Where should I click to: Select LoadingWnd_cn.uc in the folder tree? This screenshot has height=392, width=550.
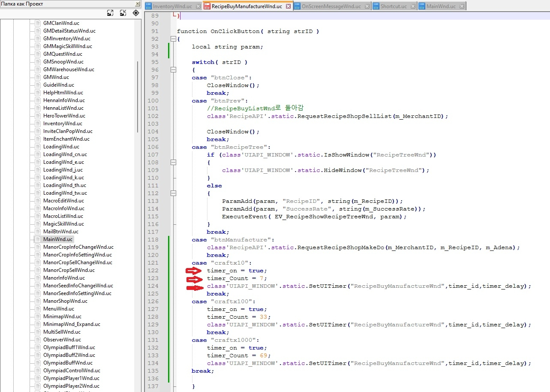coord(65,154)
